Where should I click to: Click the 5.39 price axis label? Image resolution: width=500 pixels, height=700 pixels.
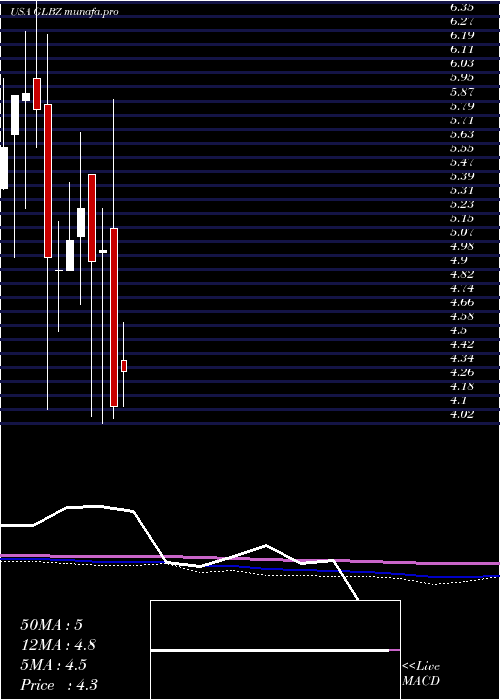pyautogui.click(x=462, y=176)
